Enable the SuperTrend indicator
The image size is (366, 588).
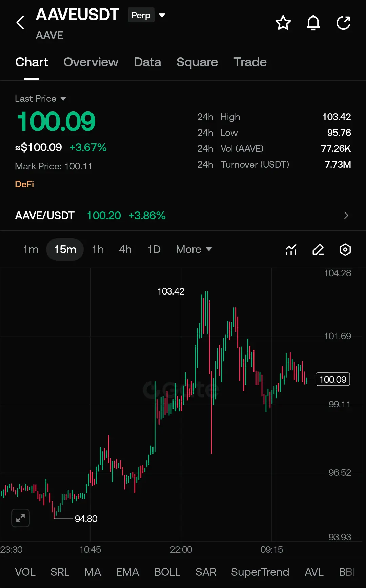260,572
